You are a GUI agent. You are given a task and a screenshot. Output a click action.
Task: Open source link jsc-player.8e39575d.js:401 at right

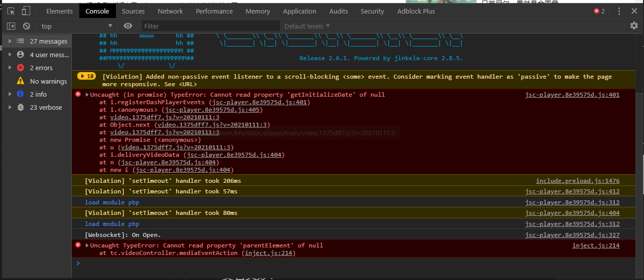[572, 95]
